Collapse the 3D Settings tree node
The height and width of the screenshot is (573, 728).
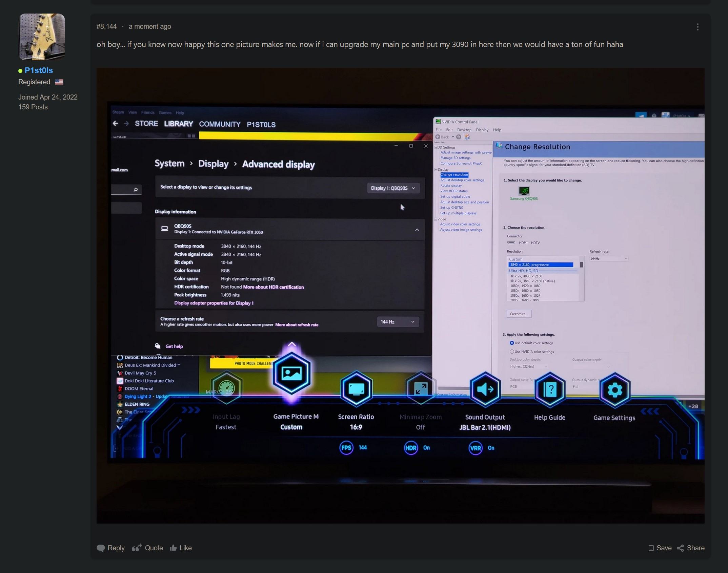[436, 147]
